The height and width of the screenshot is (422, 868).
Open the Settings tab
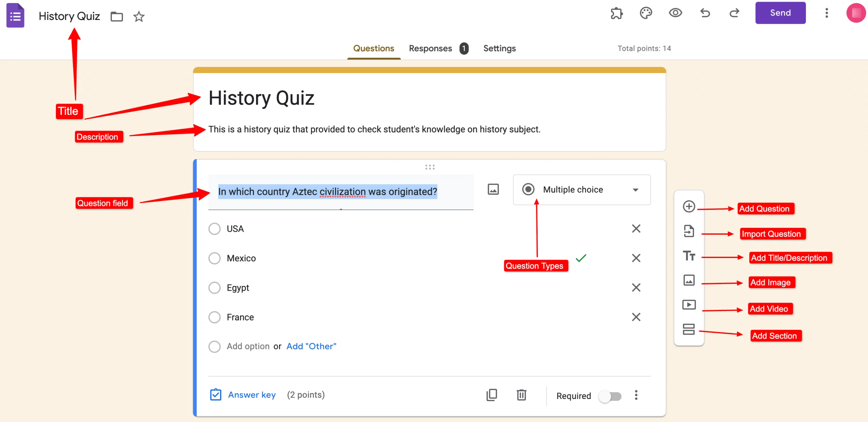tap(499, 48)
